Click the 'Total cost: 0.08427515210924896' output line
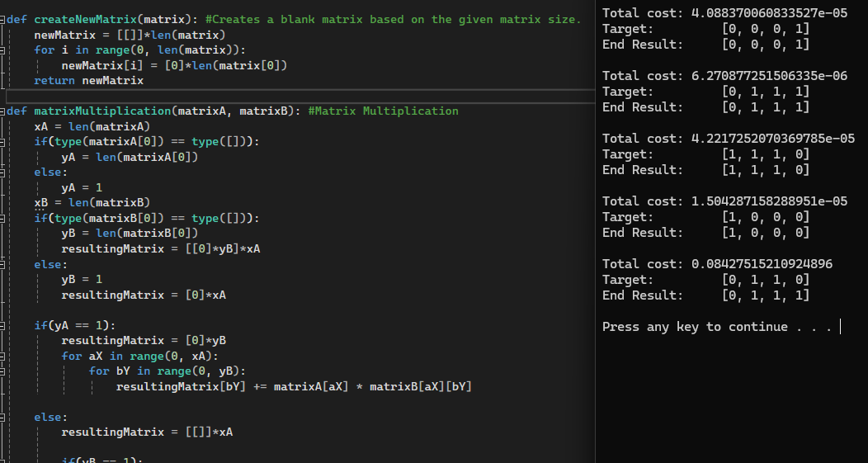The image size is (868, 463). tap(717, 264)
